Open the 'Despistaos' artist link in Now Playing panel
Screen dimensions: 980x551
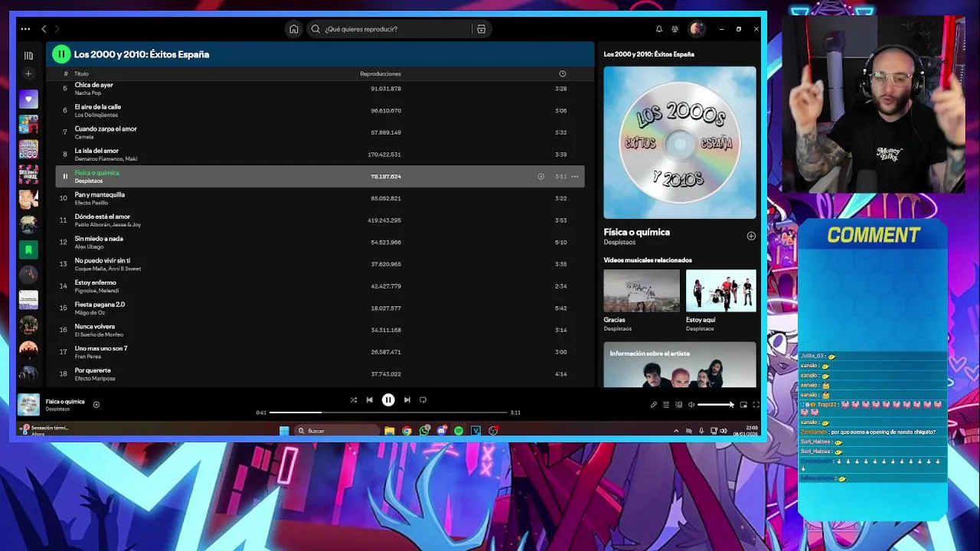[619, 243]
